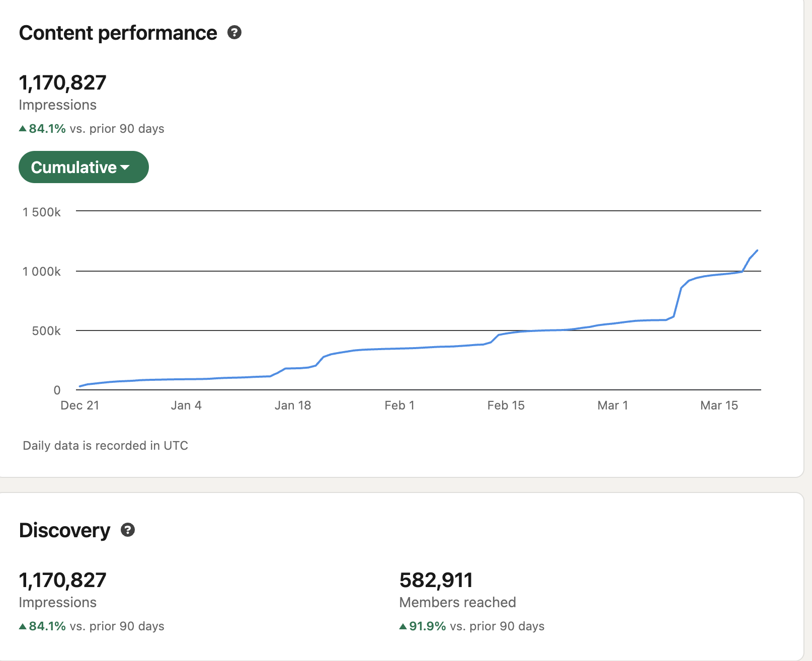The image size is (812, 661).
Task: Click the Feb 1 x-axis label
Action: click(x=399, y=405)
